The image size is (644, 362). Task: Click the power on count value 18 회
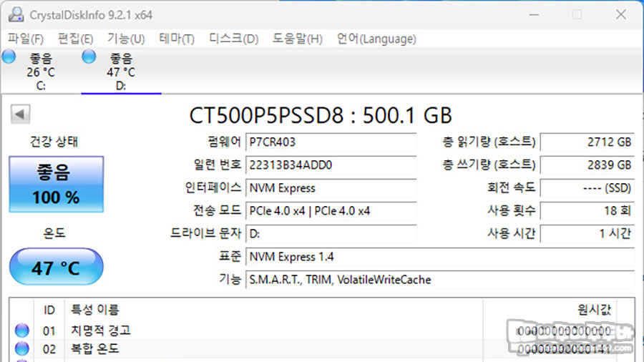(587, 211)
